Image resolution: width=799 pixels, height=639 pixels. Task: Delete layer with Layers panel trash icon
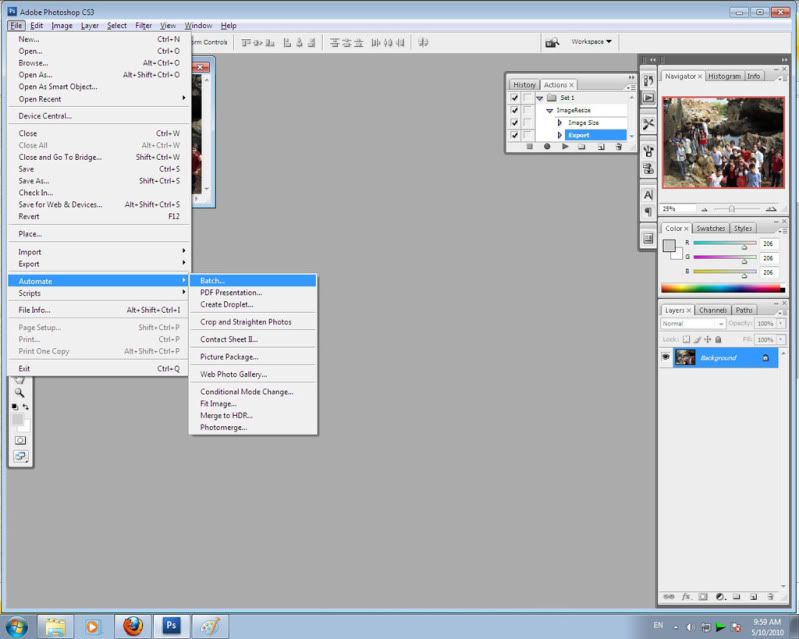(770, 596)
